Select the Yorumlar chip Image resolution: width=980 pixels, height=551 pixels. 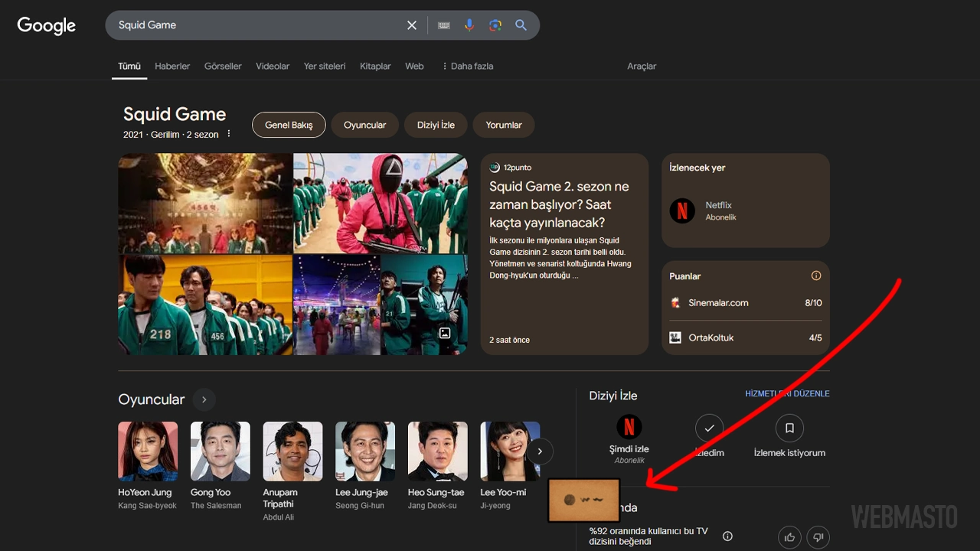point(504,125)
